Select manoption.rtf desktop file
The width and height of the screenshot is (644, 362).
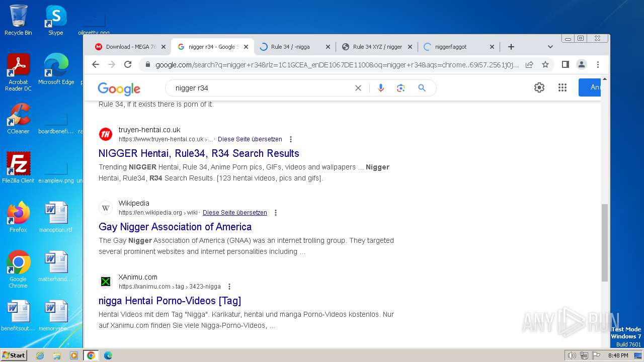pyautogui.click(x=56, y=217)
